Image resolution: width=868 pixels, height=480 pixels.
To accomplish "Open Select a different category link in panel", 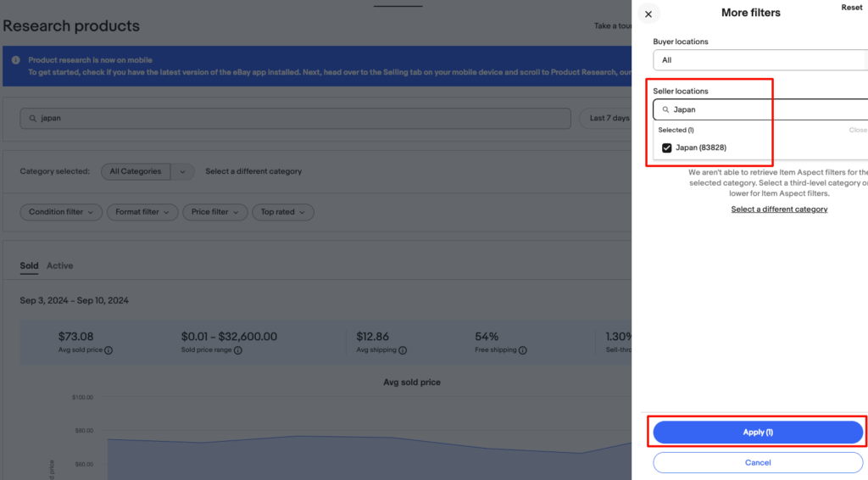I will point(779,209).
